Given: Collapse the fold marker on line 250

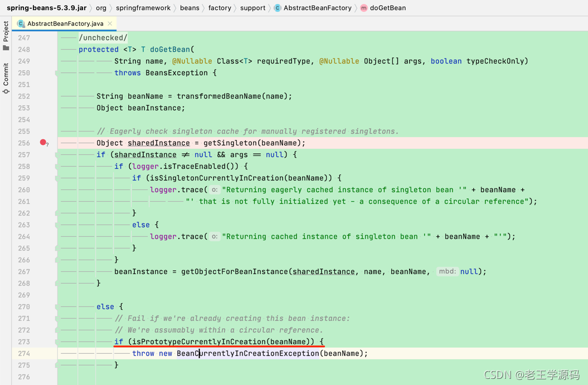Looking at the screenshot, I should (57, 73).
